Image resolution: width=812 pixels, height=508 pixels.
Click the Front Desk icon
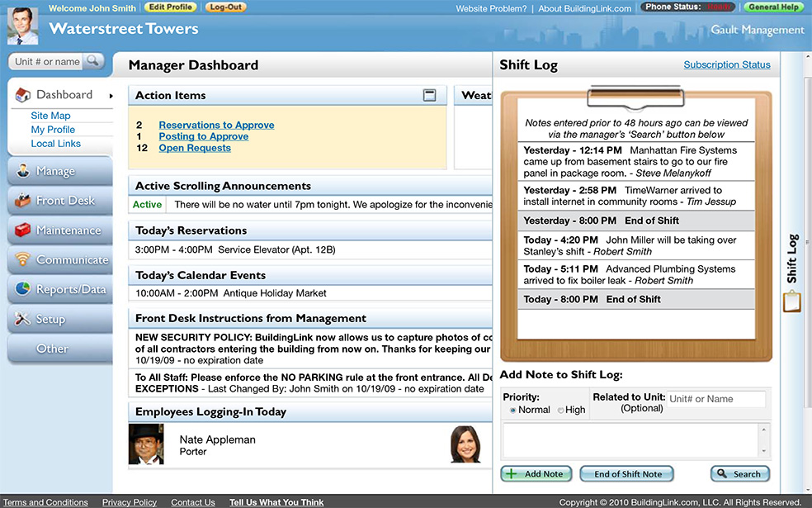click(23, 200)
